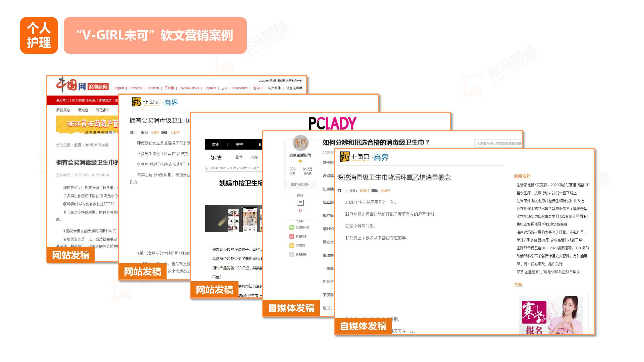
Task: Open 还在用储水式热水器 news link
Action: point(552,208)
